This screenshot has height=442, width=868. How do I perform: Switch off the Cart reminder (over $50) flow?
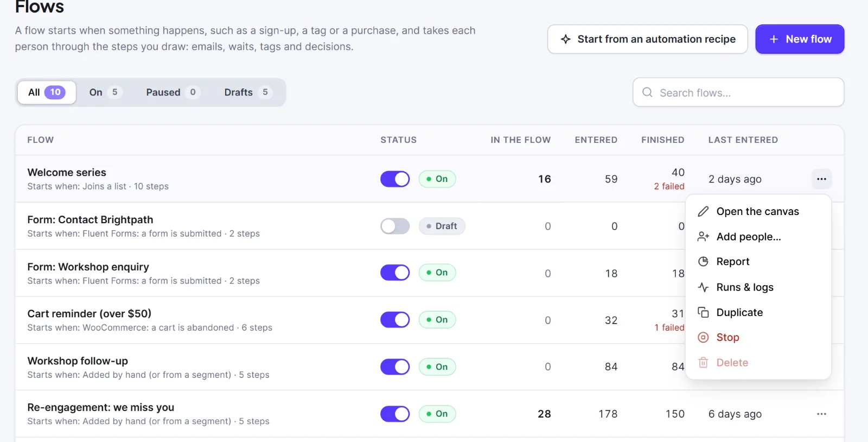pos(395,320)
